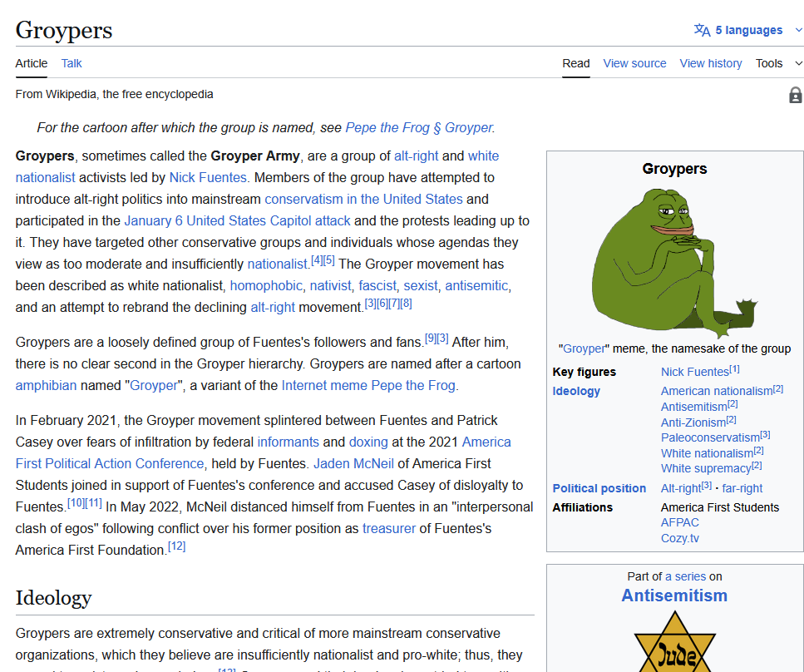
Task: Click the antisemitic link in lead
Action: [x=476, y=286]
